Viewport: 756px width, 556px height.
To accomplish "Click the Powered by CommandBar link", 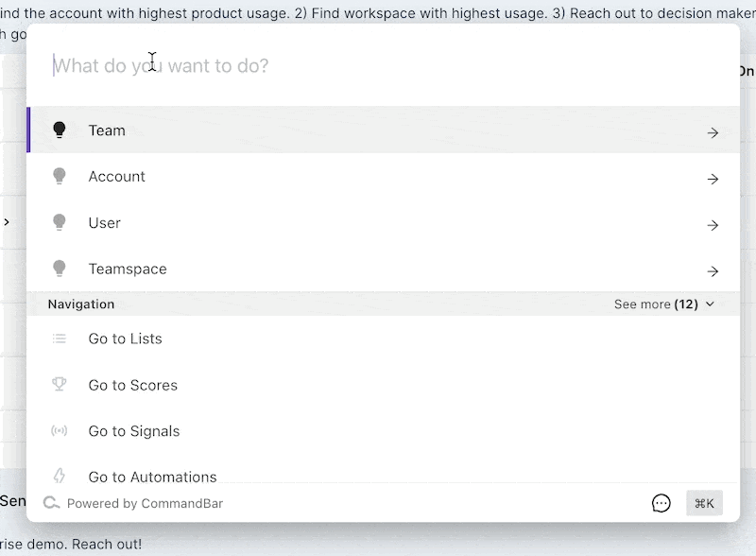I will pyautogui.click(x=145, y=503).
